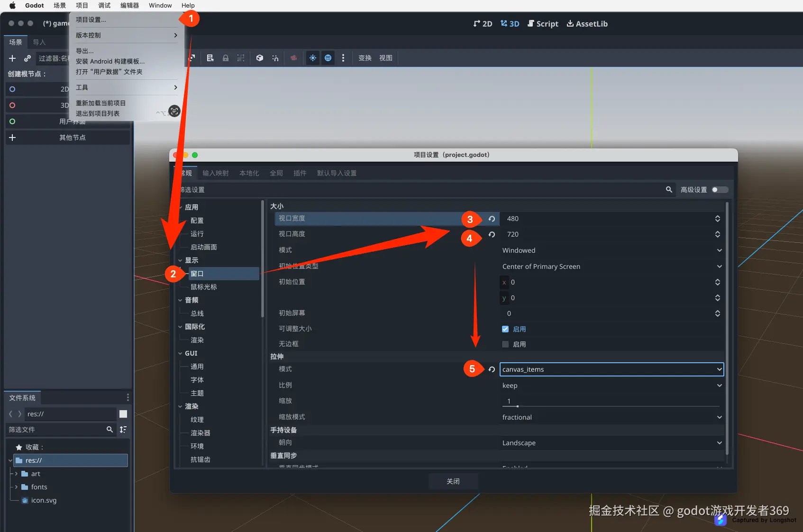Switch to the 2D workspace

(483, 24)
